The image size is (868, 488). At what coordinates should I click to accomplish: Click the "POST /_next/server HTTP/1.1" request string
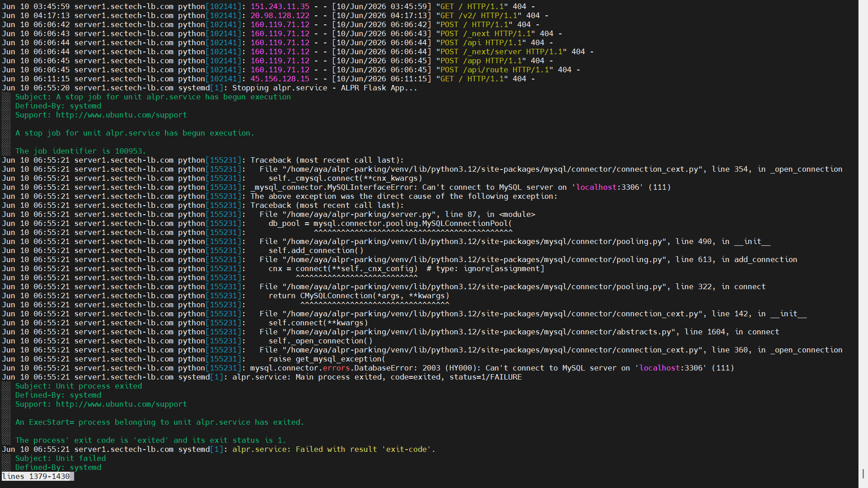click(501, 52)
